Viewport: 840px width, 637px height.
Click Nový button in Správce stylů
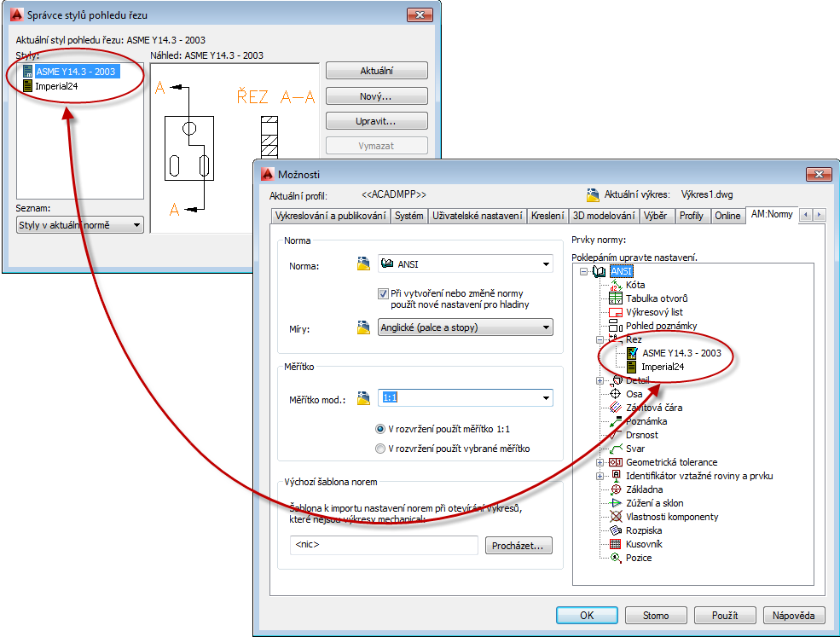pyautogui.click(x=377, y=96)
